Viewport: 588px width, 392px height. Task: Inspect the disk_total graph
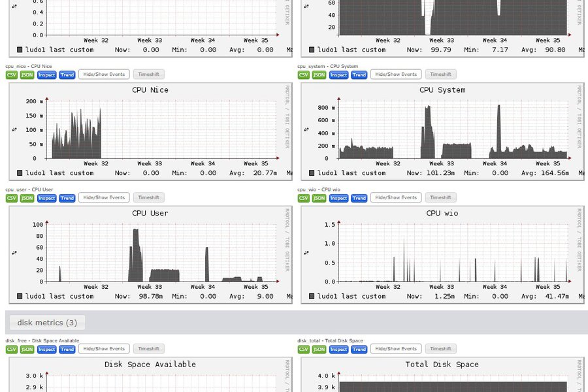pos(339,350)
